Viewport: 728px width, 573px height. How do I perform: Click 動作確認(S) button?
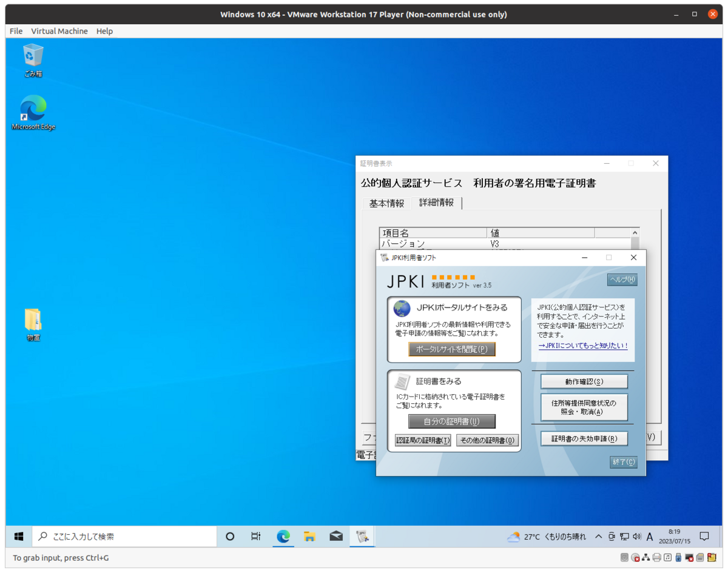584,381
